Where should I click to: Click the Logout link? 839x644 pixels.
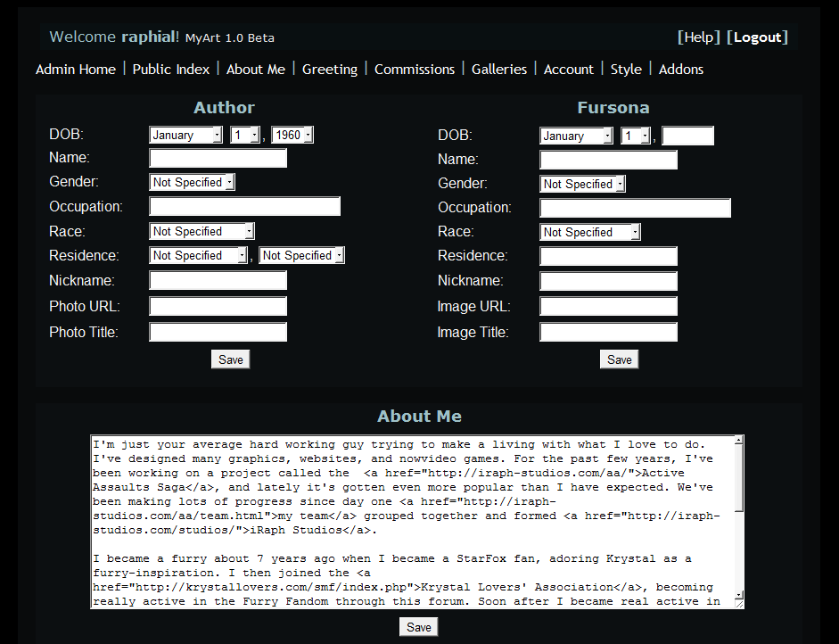point(757,37)
